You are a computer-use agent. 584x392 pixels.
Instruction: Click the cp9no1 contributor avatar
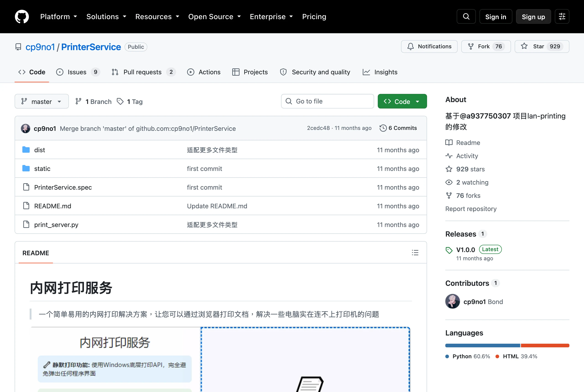(453, 302)
